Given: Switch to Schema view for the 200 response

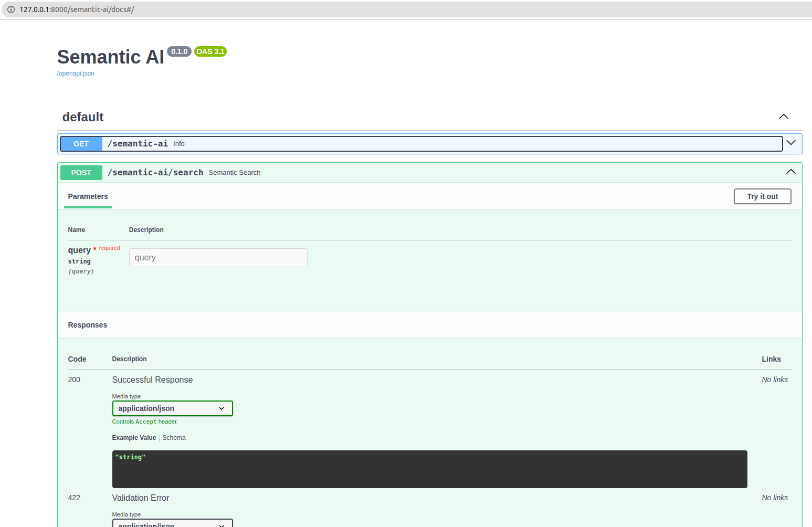Looking at the screenshot, I should [x=174, y=437].
